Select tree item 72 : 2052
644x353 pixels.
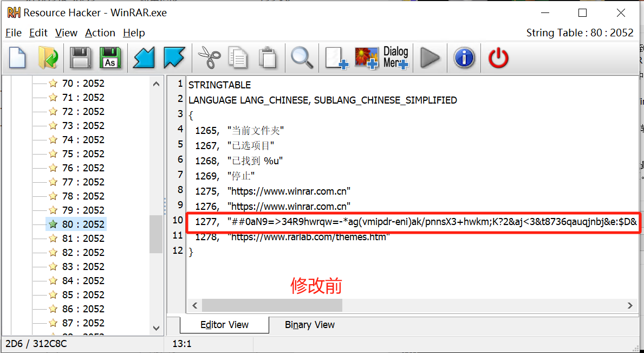tap(83, 111)
